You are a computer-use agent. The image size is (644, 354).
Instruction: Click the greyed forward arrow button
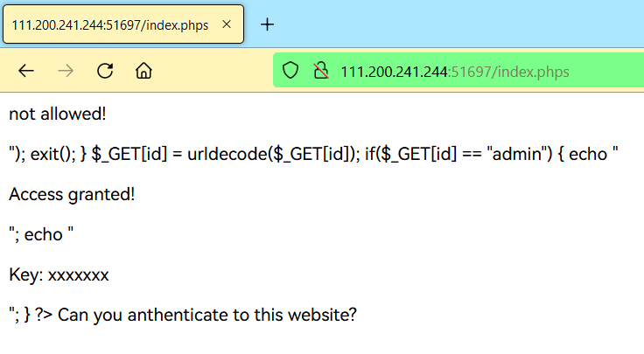tap(66, 71)
